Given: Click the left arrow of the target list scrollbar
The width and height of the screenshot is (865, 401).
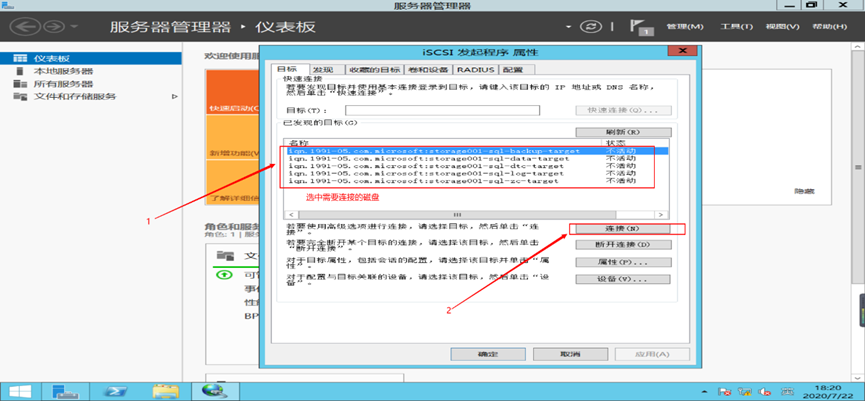Looking at the screenshot, I should coord(291,214).
